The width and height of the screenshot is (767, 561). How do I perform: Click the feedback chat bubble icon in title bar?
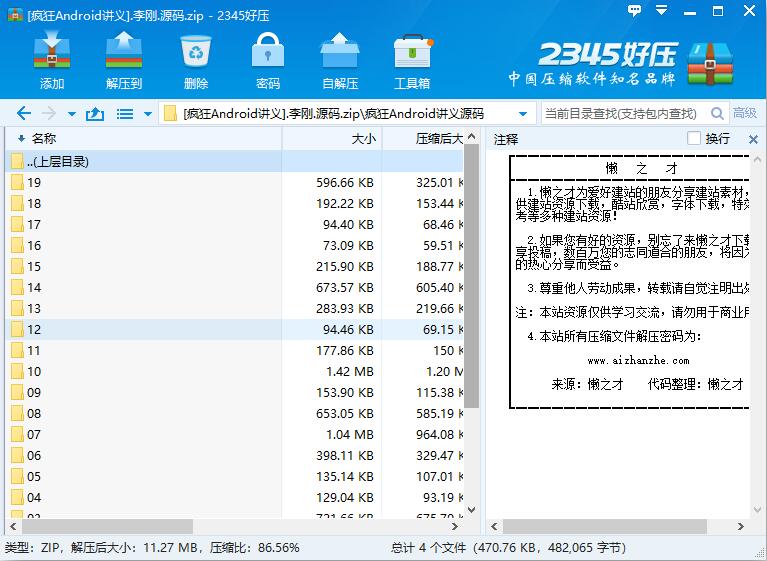634,10
